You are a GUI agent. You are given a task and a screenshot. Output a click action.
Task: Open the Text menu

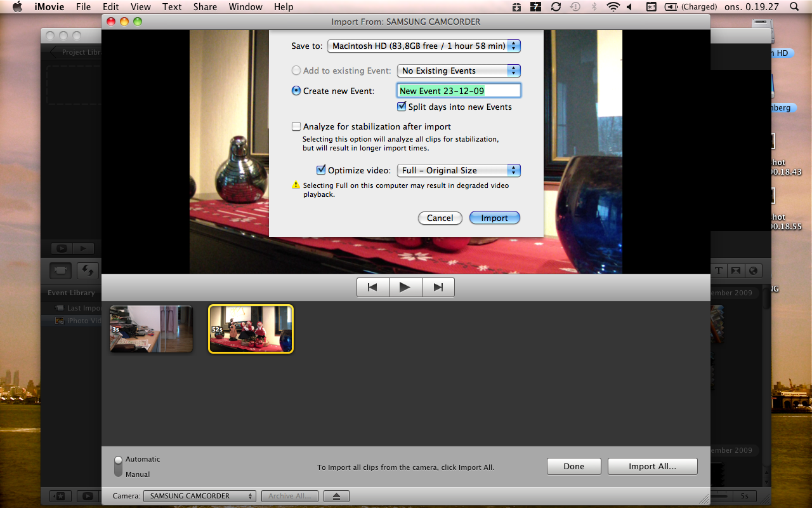tap(172, 7)
